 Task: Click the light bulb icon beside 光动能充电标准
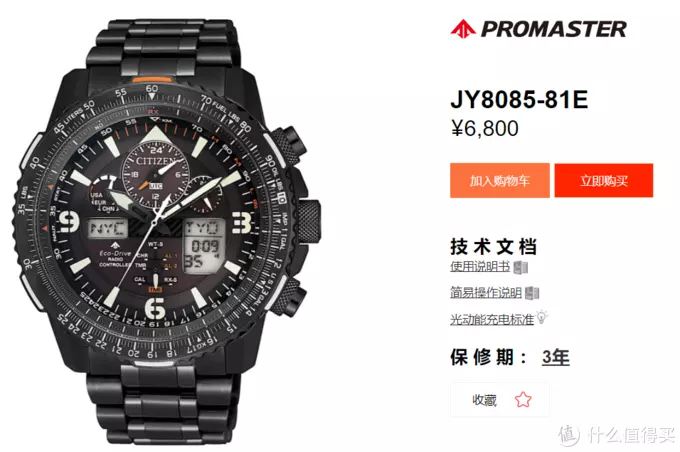[x=542, y=317]
